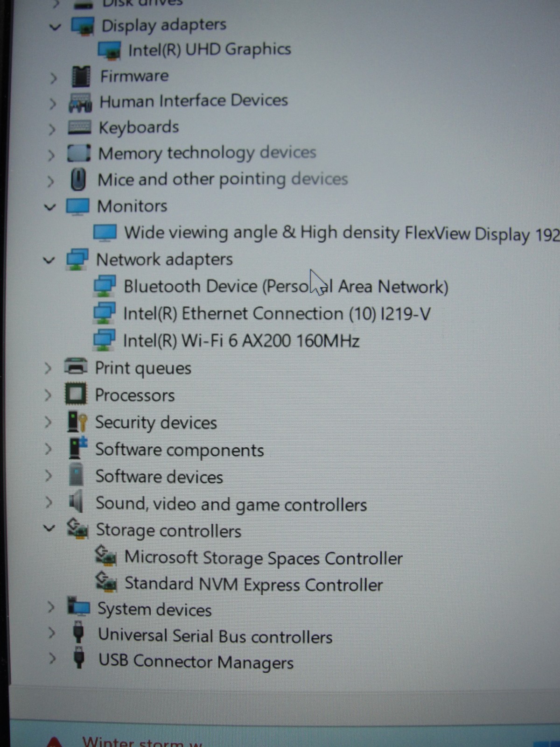The image size is (560, 747).
Task: Click the System devices folder icon
Action: tap(78, 607)
